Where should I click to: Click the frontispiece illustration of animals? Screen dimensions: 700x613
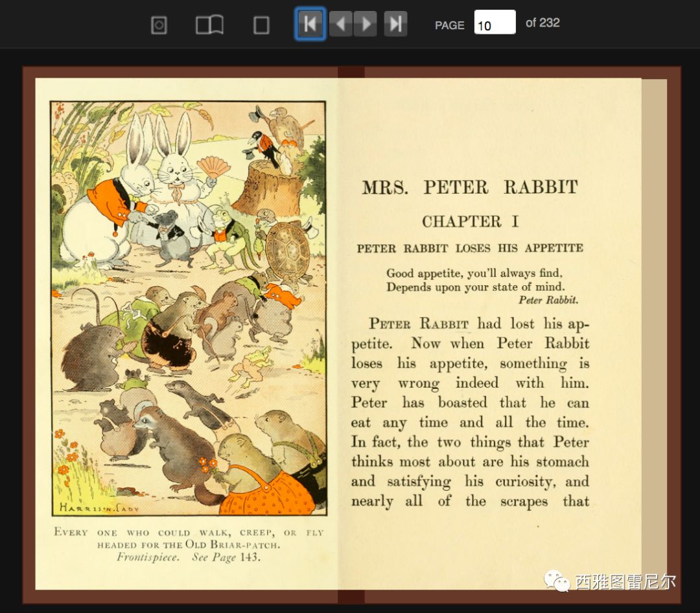coord(188,308)
